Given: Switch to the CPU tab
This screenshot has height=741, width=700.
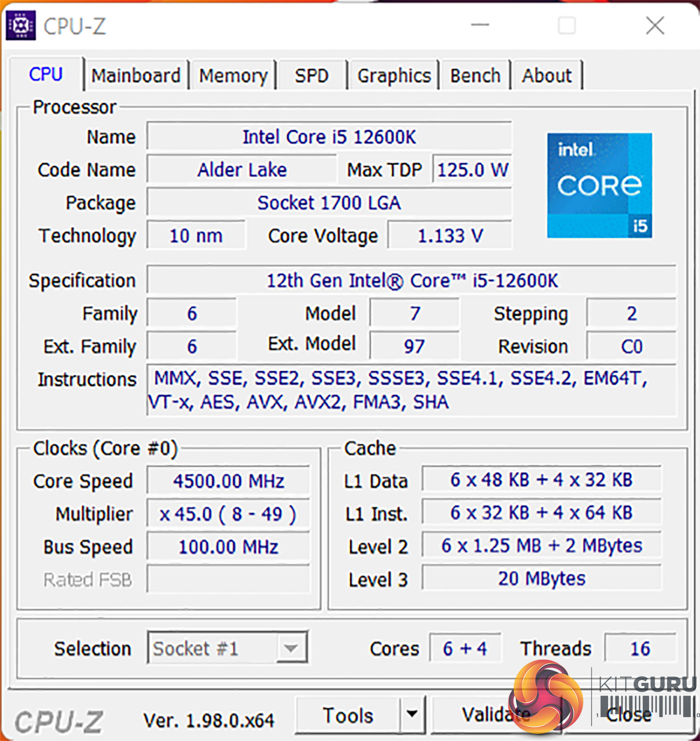Looking at the screenshot, I should coord(46,74).
